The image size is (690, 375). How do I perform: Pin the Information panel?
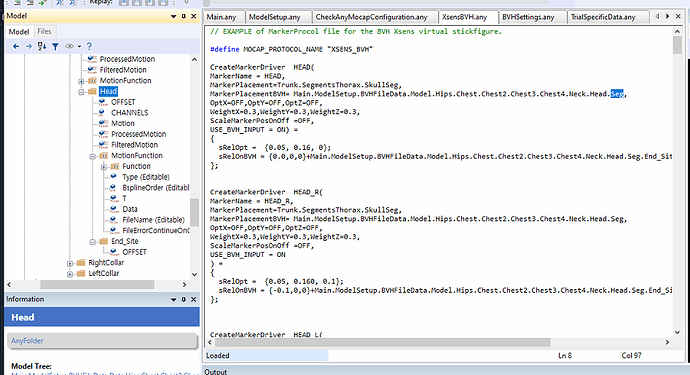(x=184, y=299)
